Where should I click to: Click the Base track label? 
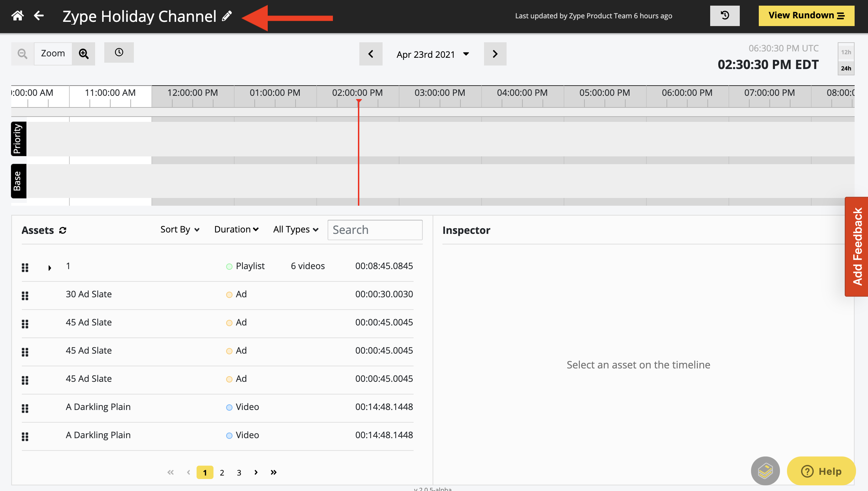point(19,181)
